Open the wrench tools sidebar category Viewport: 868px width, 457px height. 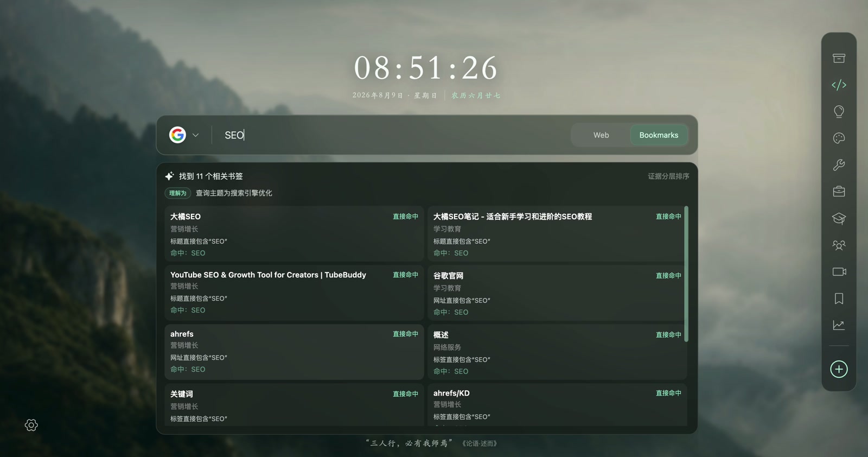839,165
